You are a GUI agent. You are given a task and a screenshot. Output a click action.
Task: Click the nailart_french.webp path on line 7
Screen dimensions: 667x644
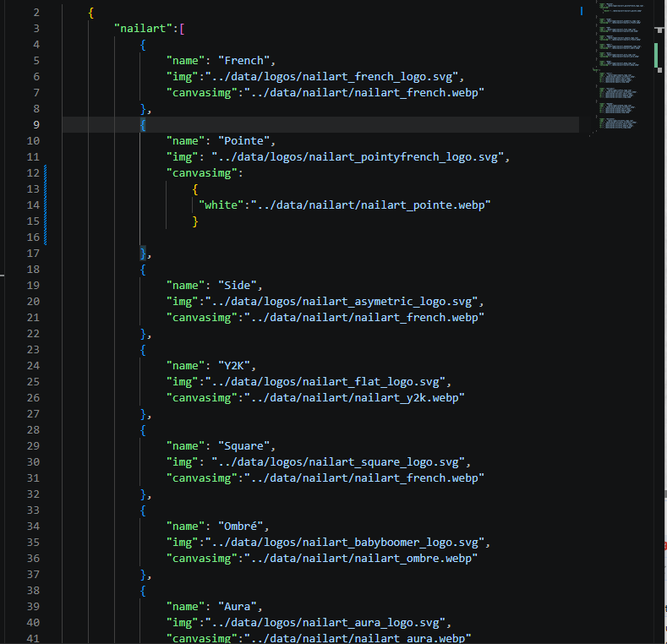pyautogui.click(x=364, y=93)
